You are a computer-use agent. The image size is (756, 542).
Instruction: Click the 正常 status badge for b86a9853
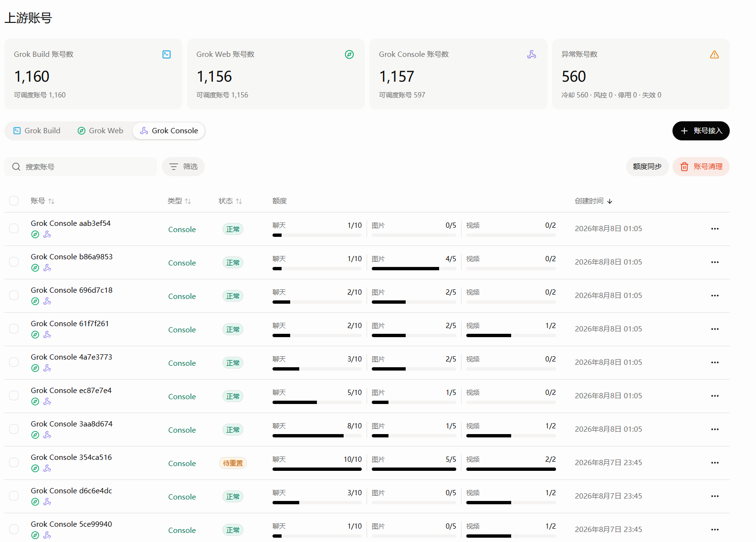point(233,263)
